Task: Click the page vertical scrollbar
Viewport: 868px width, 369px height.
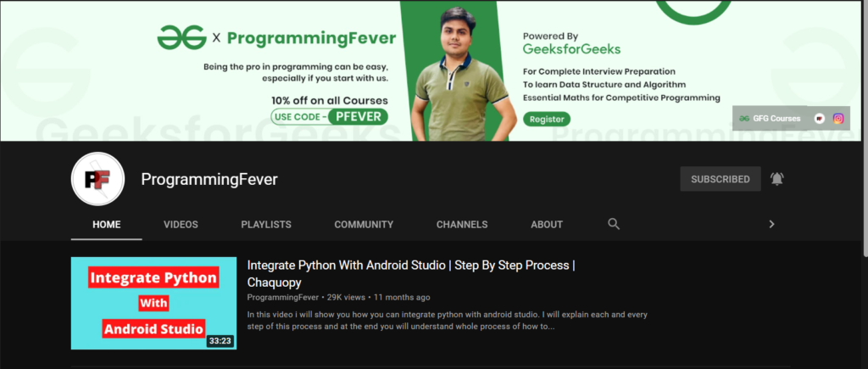Action: 865,128
